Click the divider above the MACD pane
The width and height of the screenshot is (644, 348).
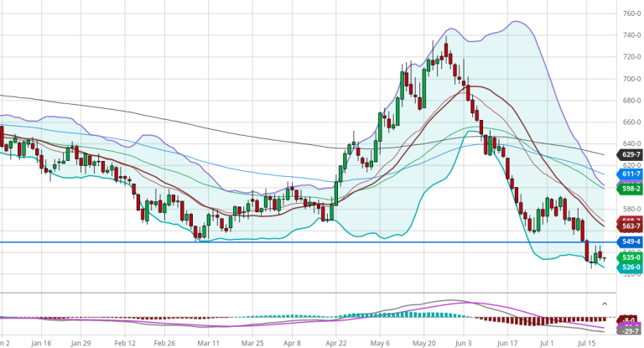tap(302, 293)
